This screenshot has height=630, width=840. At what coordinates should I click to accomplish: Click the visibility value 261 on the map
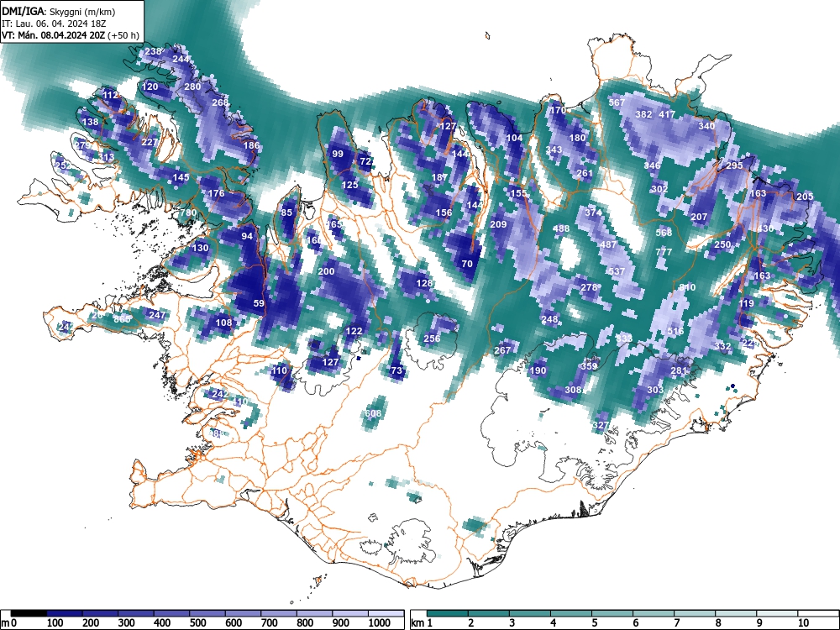point(585,173)
